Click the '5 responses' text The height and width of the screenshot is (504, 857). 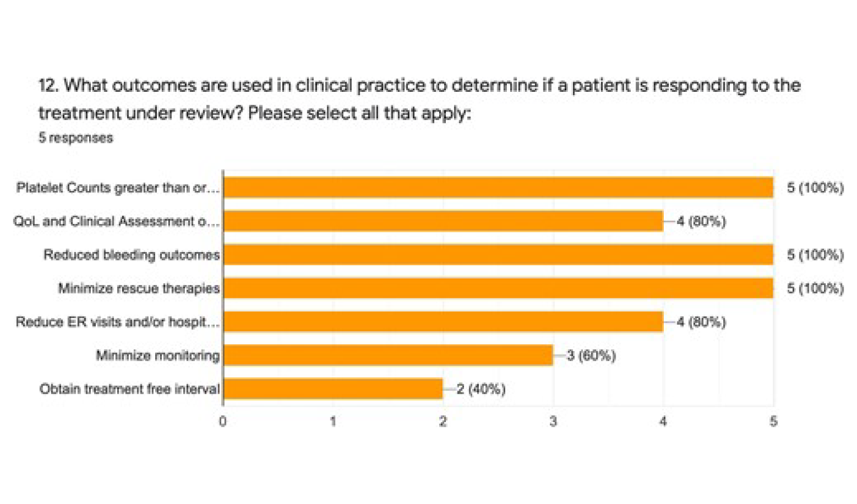click(76, 138)
